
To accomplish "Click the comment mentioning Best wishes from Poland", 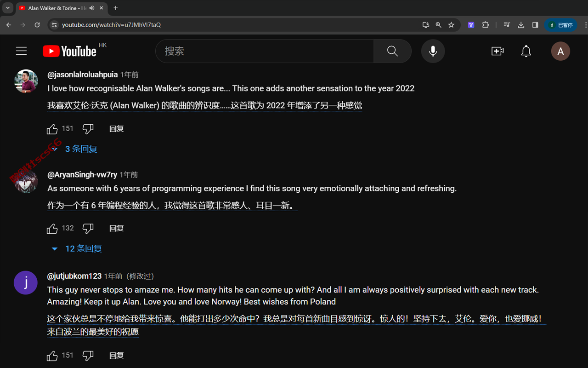I will 293,296.
